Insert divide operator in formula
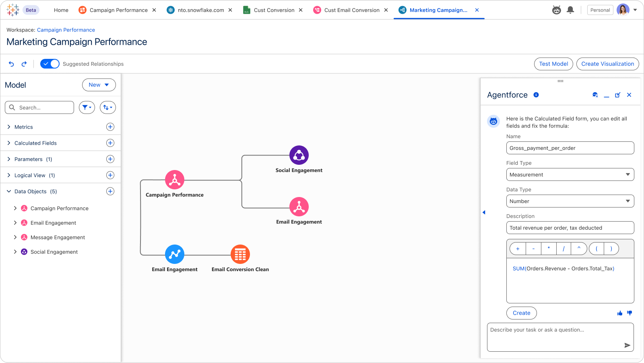The width and height of the screenshot is (644, 363). 563,249
